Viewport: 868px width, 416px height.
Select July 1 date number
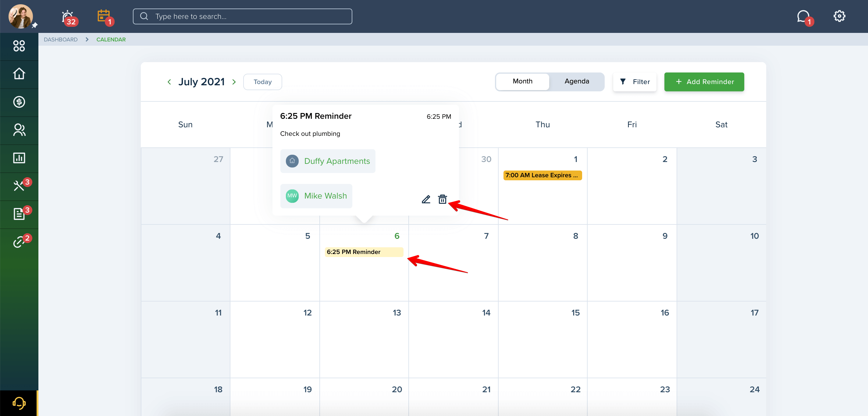[575, 159]
